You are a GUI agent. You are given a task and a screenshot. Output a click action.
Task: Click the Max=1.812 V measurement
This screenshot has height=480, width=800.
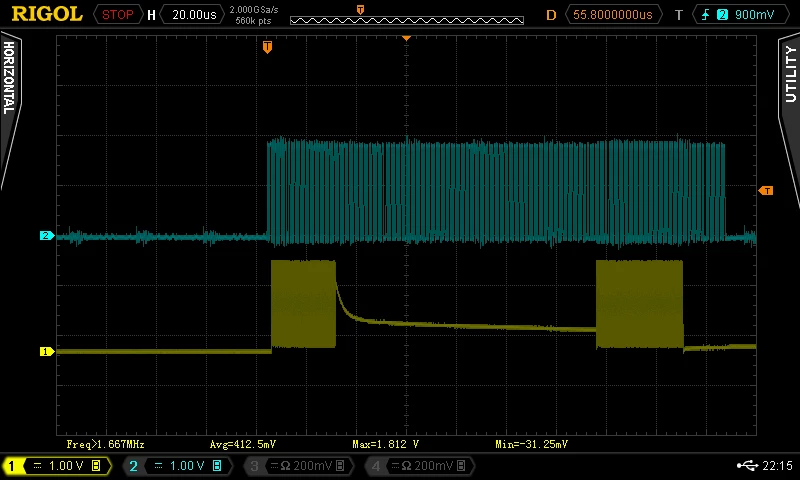pos(386,444)
